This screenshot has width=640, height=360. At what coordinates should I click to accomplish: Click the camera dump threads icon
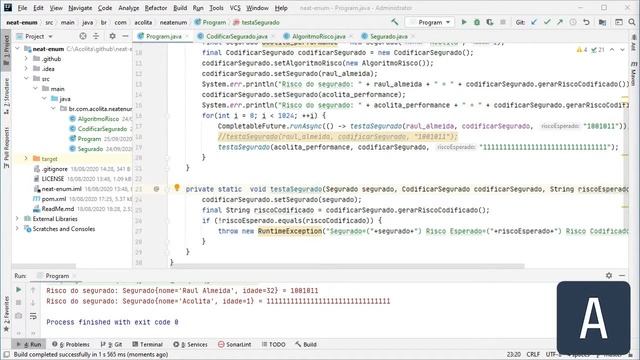click(x=18, y=316)
